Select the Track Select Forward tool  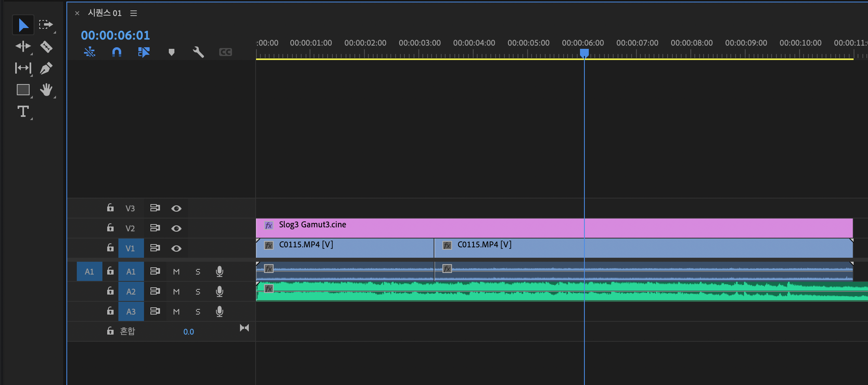point(46,25)
